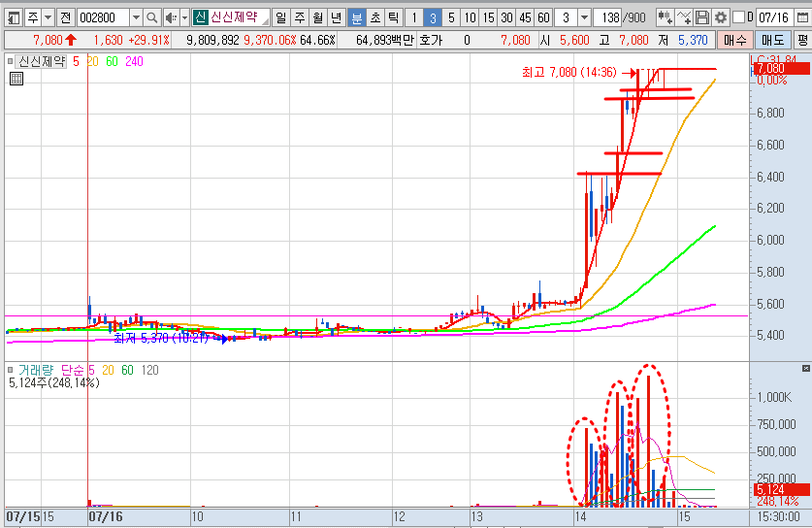
Task: Choose the 10-minute interval button
Action: coord(470,18)
